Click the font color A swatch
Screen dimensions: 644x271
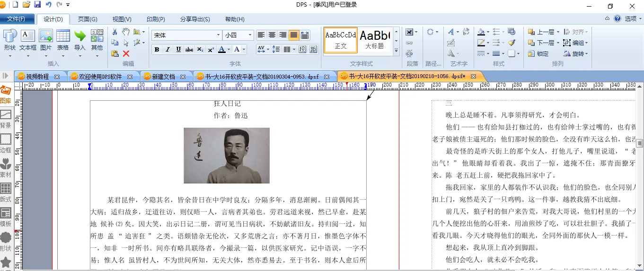[221, 50]
